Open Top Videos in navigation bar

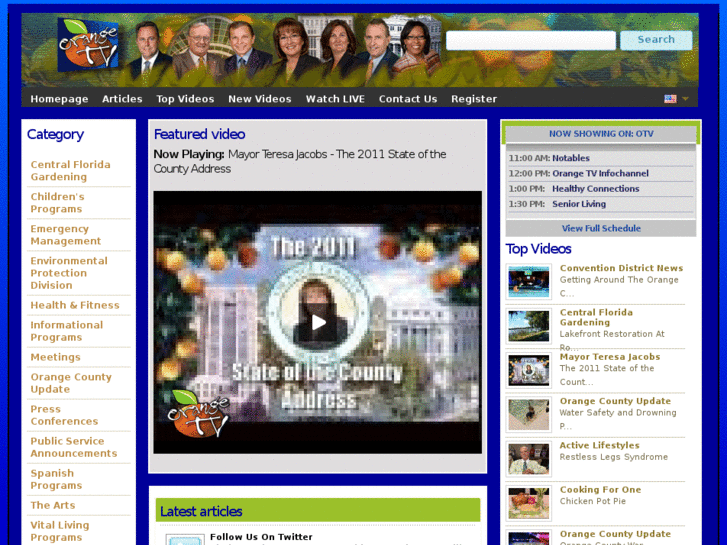coord(185,99)
